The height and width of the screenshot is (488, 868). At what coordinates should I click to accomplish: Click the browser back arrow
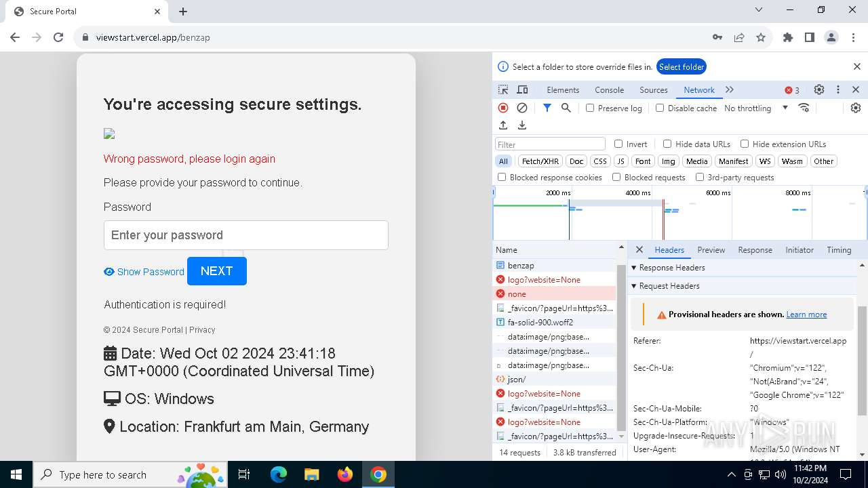[x=15, y=37]
